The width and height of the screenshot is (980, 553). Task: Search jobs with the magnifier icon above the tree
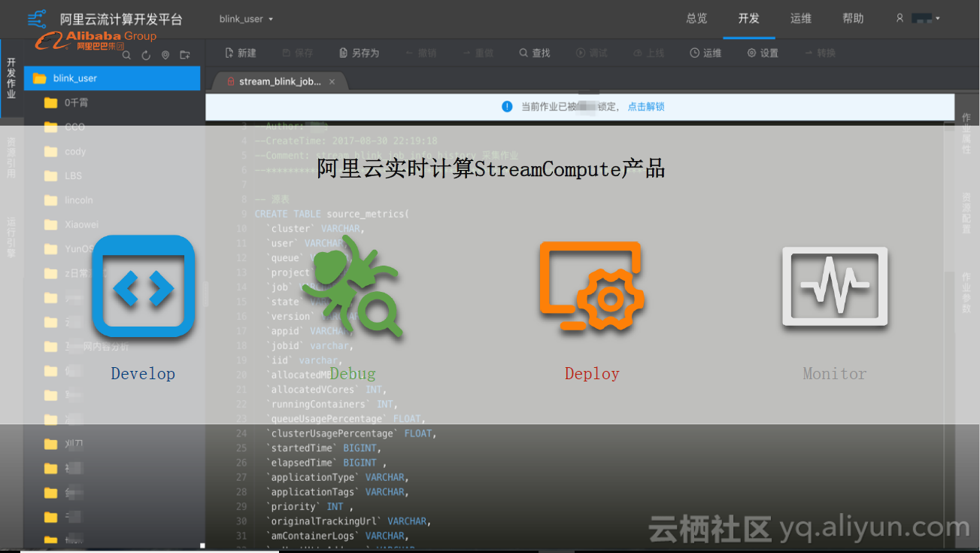(126, 55)
